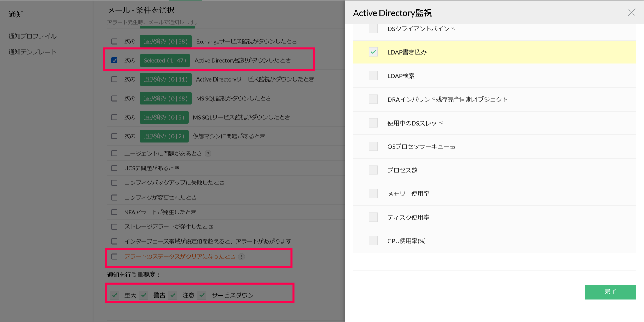The height and width of the screenshot is (322, 644).
Task: Open 選択済み (0|2) virtual machine selector
Action: pos(164,136)
